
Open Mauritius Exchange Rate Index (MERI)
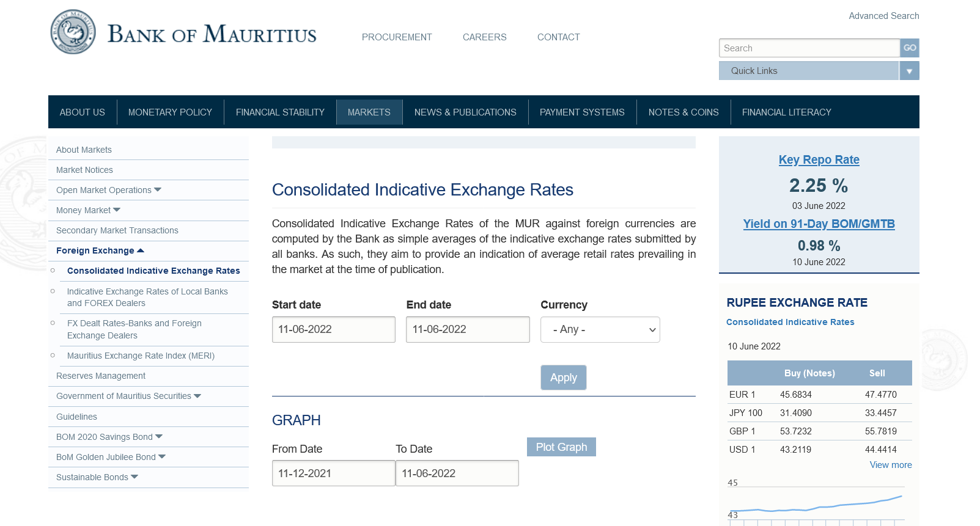tap(141, 356)
